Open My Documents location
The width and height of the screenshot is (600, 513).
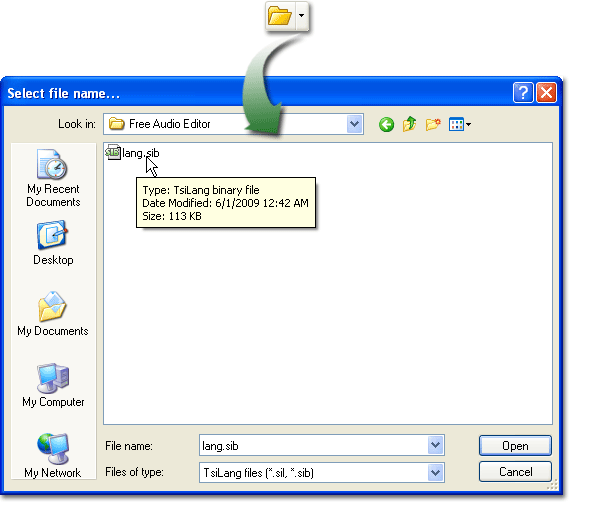click(52, 314)
